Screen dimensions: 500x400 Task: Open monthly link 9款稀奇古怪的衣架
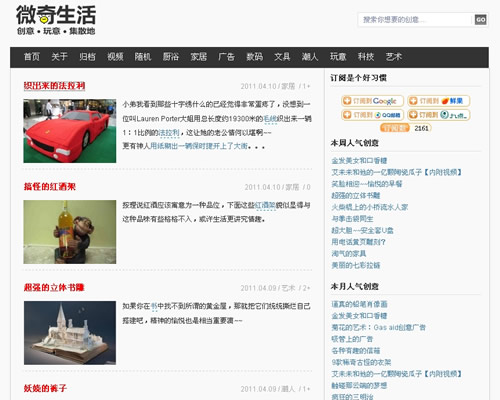pos(361,362)
